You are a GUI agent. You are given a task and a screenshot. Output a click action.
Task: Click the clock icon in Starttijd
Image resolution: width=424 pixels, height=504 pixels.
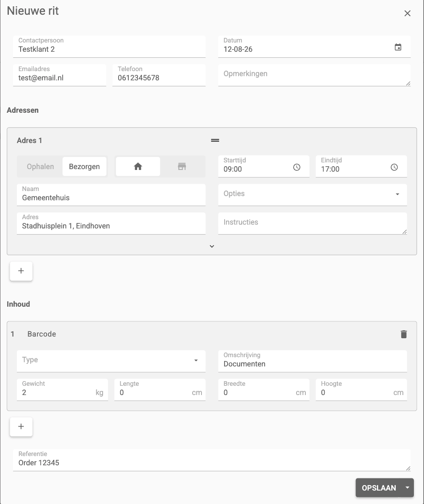[x=297, y=167]
